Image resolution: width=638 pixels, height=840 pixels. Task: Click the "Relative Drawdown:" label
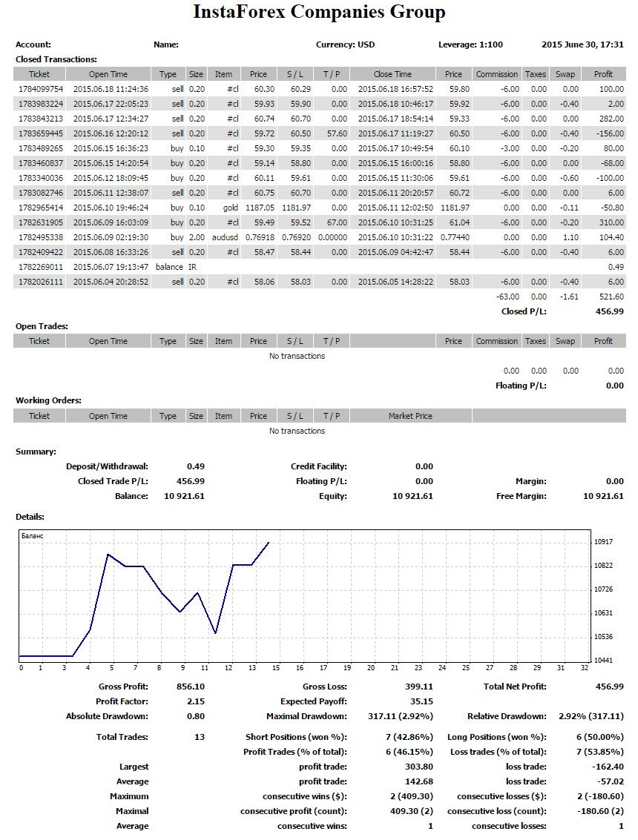507,716
